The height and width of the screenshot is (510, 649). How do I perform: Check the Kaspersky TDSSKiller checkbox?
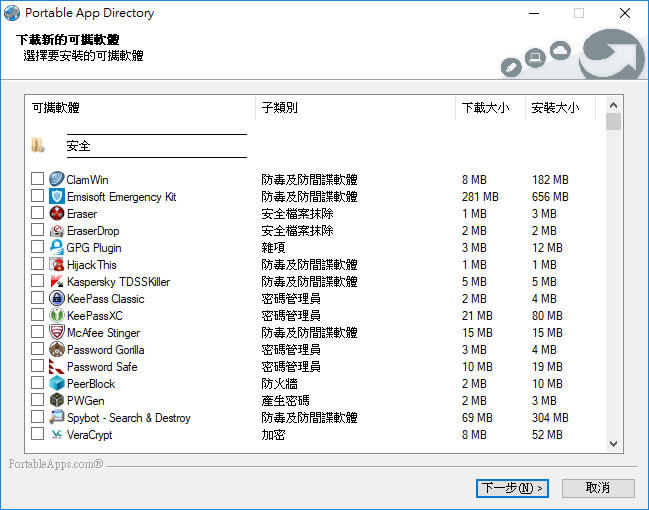pyautogui.click(x=37, y=280)
